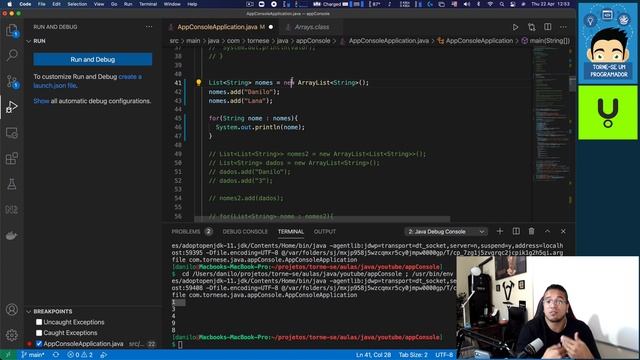Viewport: 640px width, 360px height.
Task: Open the Explorer view in the activity bar
Action: point(12,30)
